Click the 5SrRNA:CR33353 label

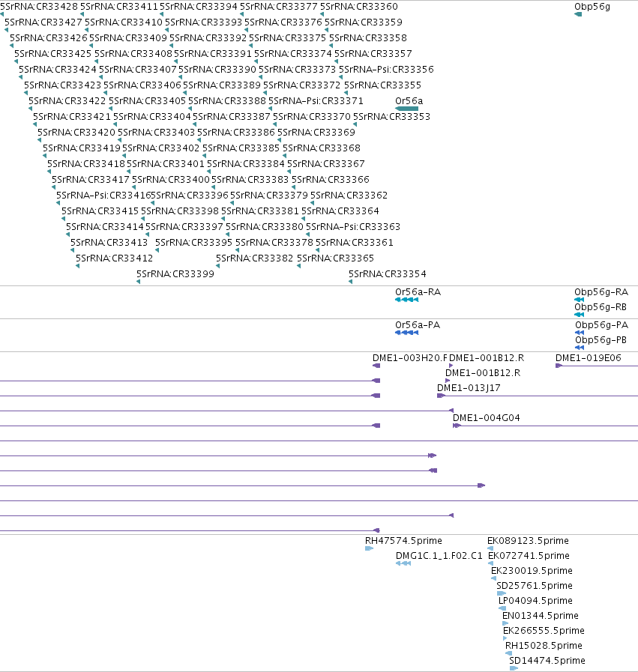391,117
